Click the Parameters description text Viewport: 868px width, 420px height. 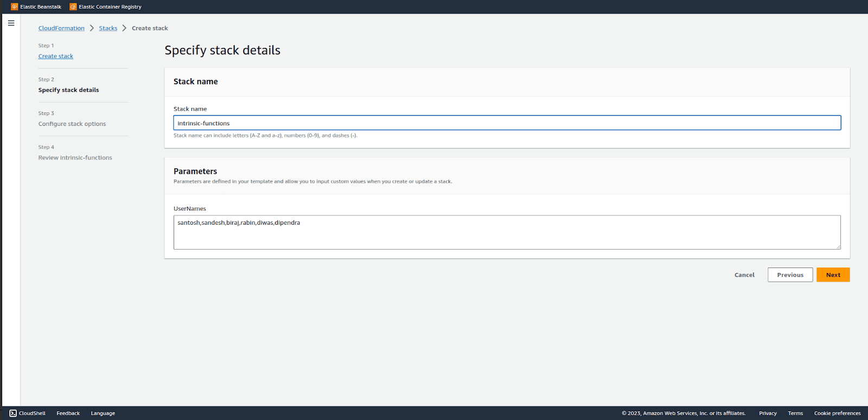click(x=312, y=182)
